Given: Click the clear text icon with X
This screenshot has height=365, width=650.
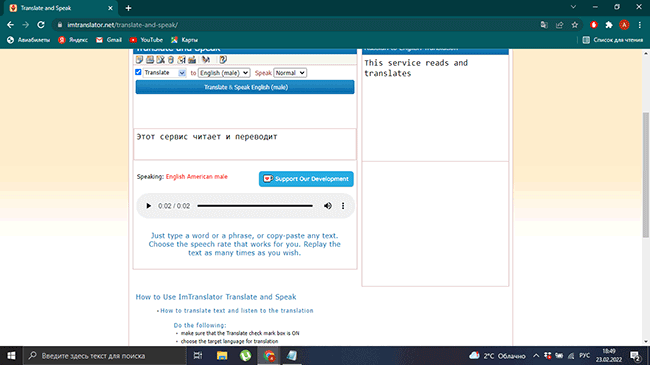Looking at the screenshot, I should point(160,60).
